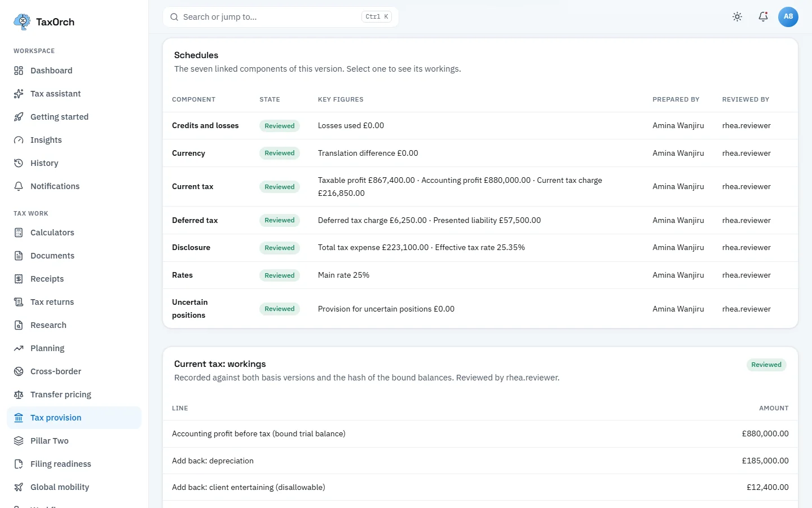Open the Filing readiness icon
Image resolution: width=812 pixels, height=508 pixels.
pos(19,464)
